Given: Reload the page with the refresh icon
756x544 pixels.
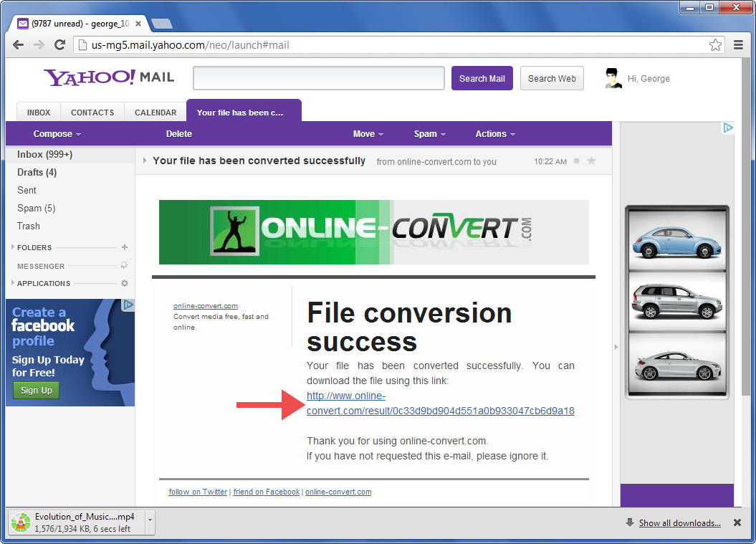Looking at the screenshot, I should click(59, 45).
